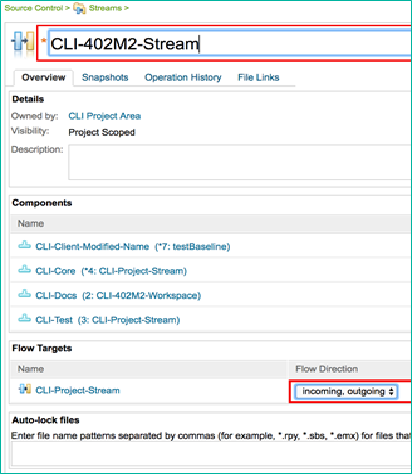Click the stream icon beside CLI-Project-Stream flow target

(x=25, y=389)
